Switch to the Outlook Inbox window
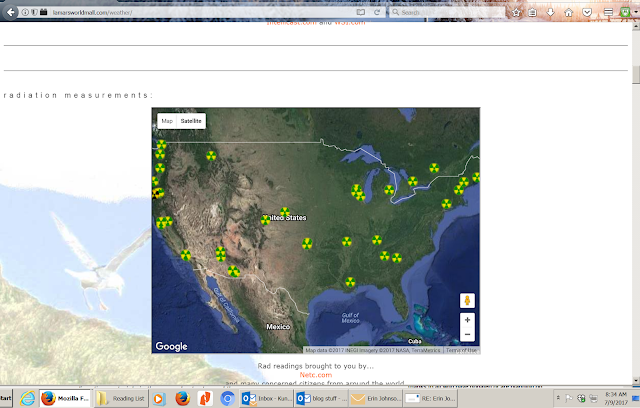 click(266, 398)
